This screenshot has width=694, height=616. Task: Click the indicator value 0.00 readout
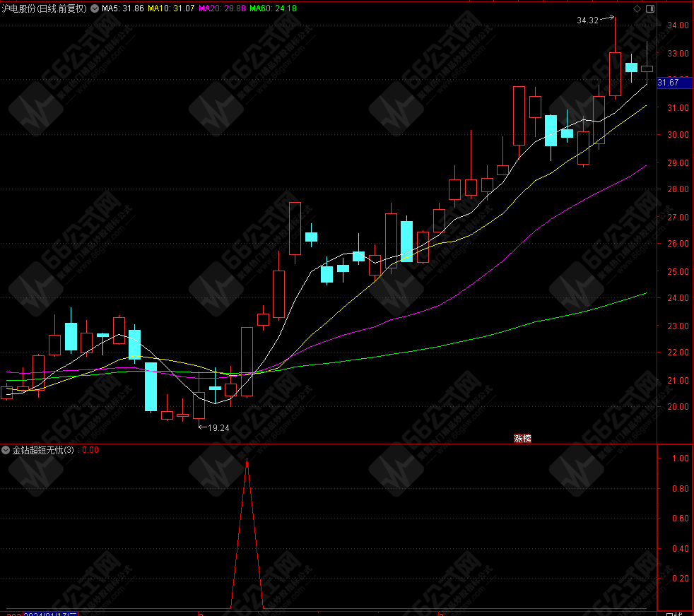click(90, 450)
